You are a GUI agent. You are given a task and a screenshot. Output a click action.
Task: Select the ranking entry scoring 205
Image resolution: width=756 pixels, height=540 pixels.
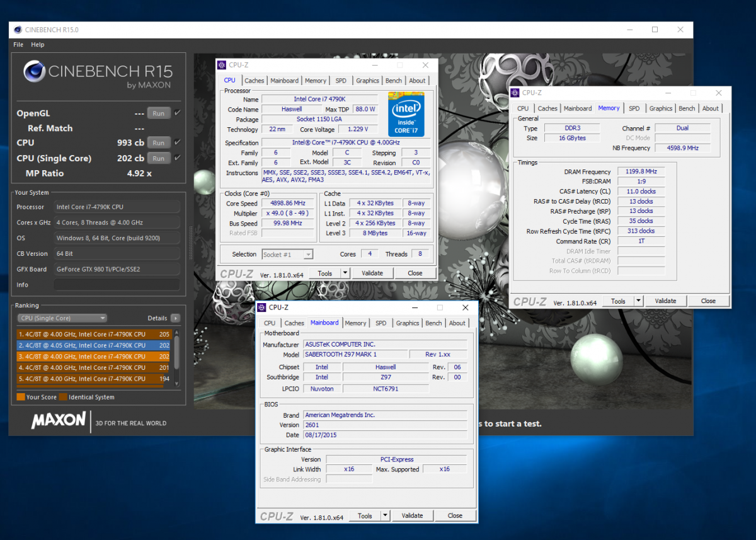94,335
